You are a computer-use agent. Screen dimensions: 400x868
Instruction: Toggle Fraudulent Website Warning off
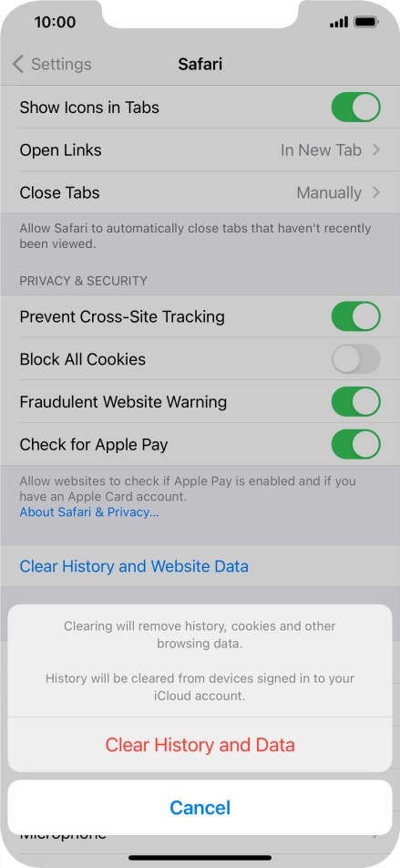[355, 402]
